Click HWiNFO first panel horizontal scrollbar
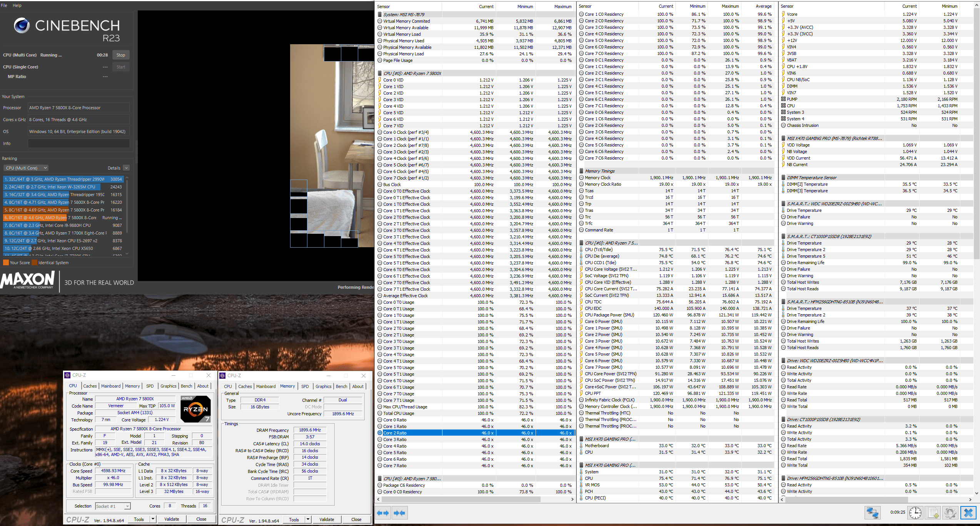The height and width of the screenshot is (526, 980). 461,499
